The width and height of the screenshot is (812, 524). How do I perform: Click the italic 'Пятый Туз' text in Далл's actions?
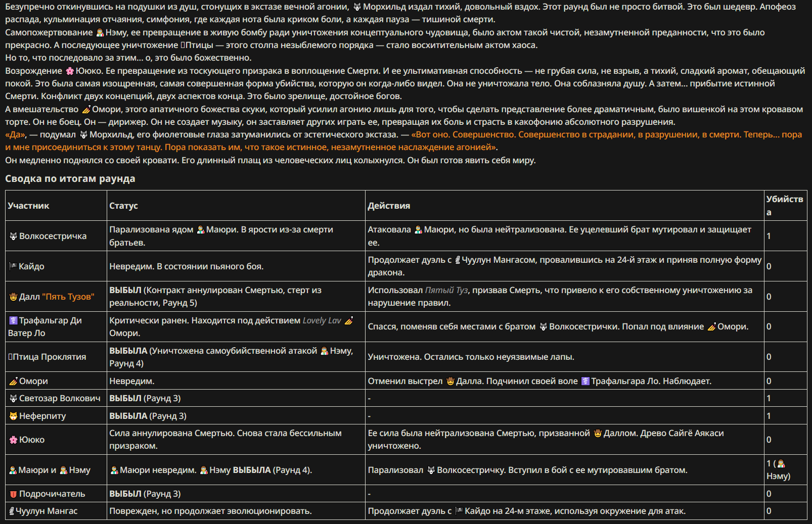(x=446, y=290)
